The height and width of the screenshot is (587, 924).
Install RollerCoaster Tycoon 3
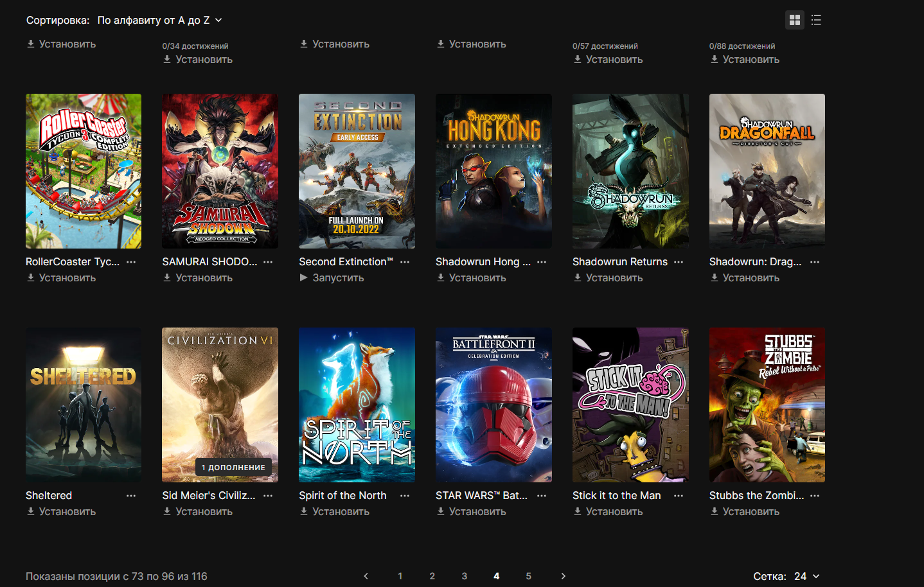click(61, 278)
